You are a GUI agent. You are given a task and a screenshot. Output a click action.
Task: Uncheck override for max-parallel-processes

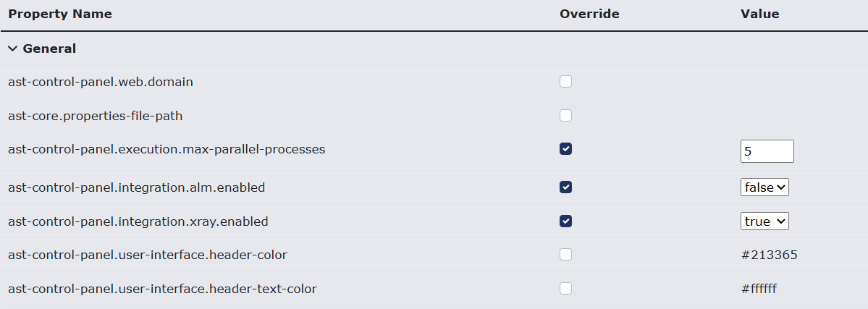pyautogui.click(x=565, y=149)
